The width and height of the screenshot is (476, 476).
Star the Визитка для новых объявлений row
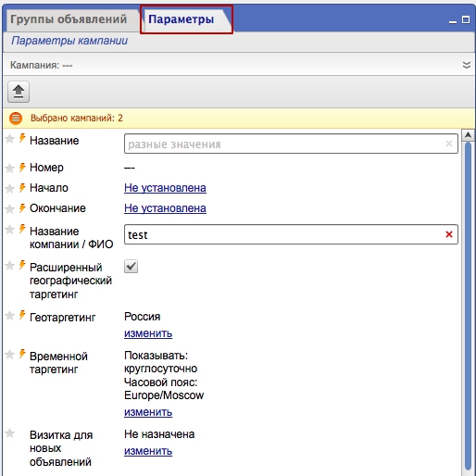(10, 433)
